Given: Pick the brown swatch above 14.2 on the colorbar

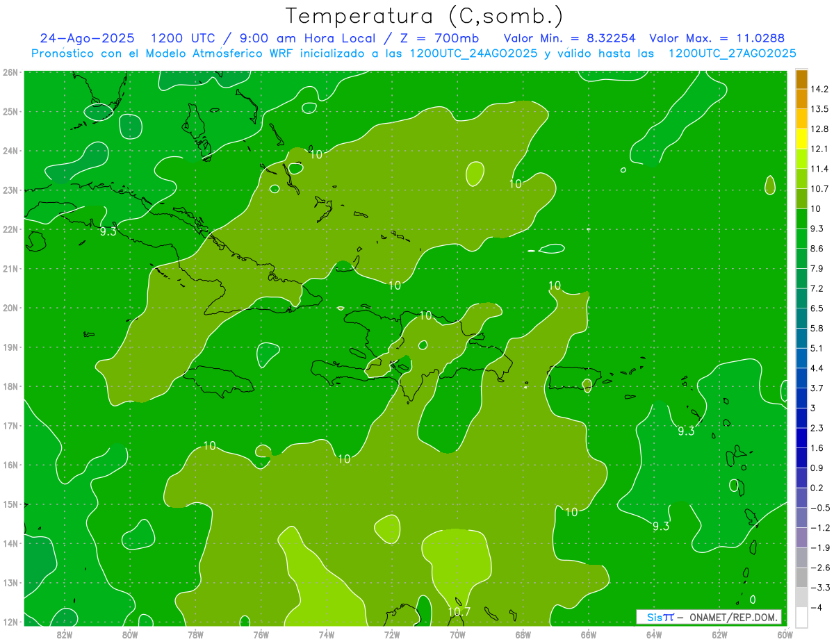Looking at the screenshot, I should tap(802, 79).
